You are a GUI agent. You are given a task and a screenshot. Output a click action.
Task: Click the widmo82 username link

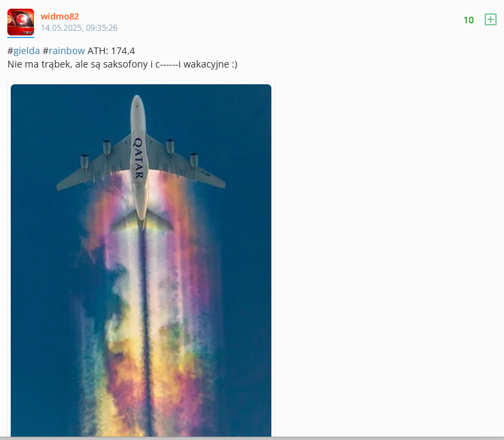[59, 16]
